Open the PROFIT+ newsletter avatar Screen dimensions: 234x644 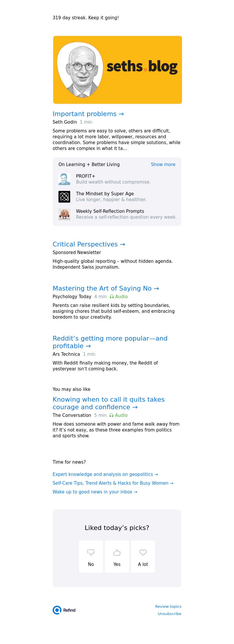pyautogui.click(x=64, y=179)
